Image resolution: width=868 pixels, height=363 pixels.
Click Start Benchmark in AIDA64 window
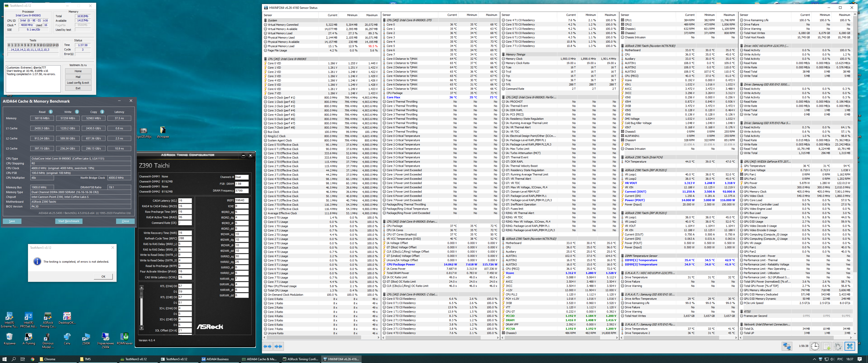tap(69, 221)
